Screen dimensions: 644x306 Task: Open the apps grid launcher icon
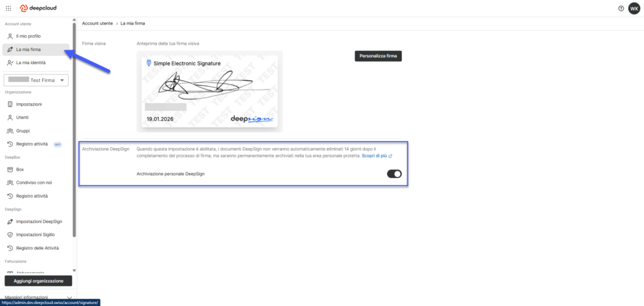8,8
